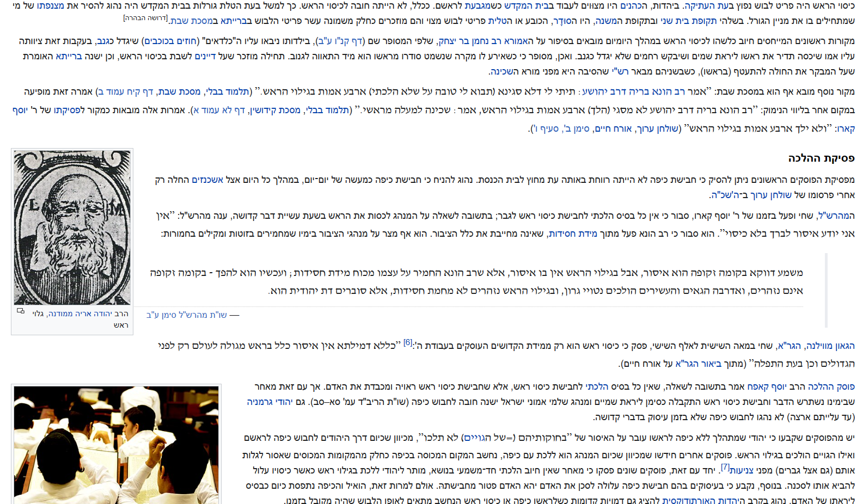The width and height of the screenshot is (863, 504).
Task: Open the אשכנזים link
Action: click(207, 180)
